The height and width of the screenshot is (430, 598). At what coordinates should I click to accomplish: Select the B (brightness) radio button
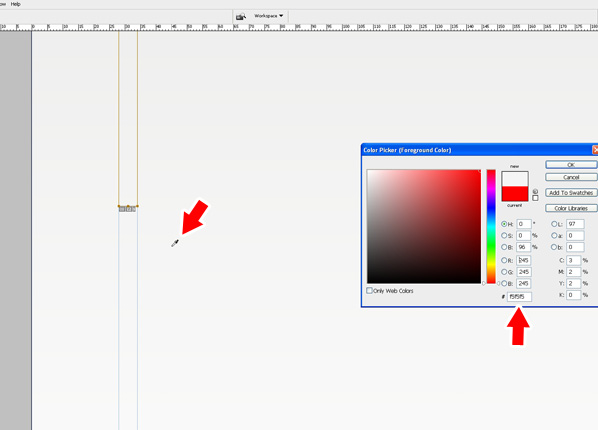click(504, 247)
